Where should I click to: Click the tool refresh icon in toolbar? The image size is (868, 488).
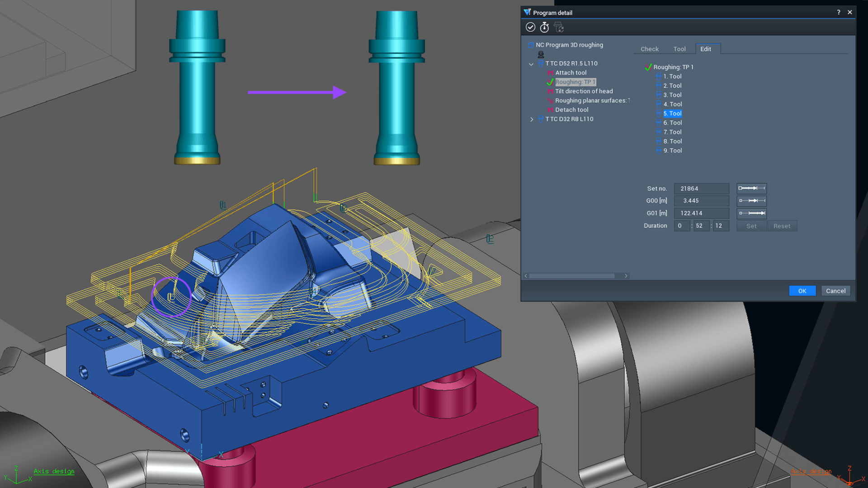pos(559,28)
